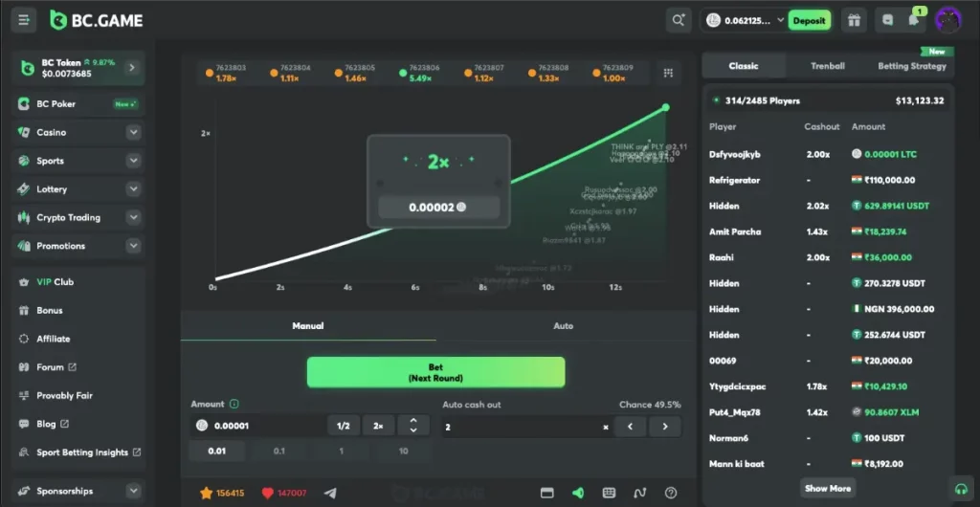
Task: Share via the paper plane icon
Action: coord(330,494)
